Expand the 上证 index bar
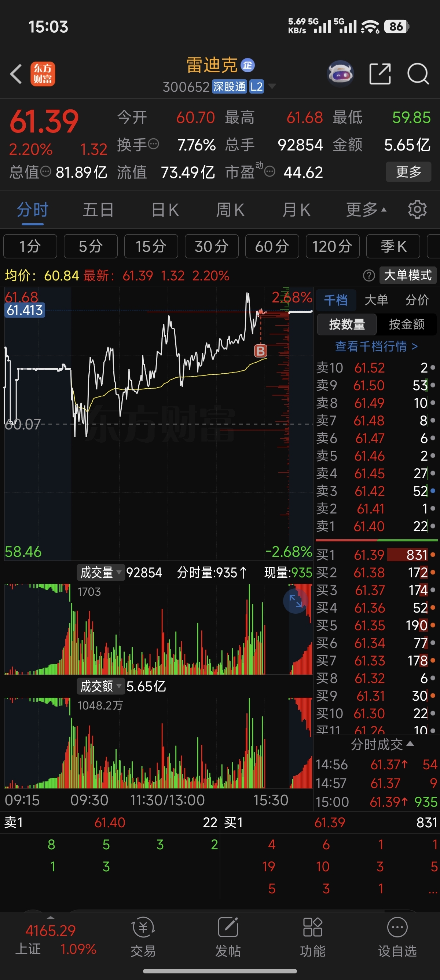This screenshot has width=440, height=980. coord(50,917)
